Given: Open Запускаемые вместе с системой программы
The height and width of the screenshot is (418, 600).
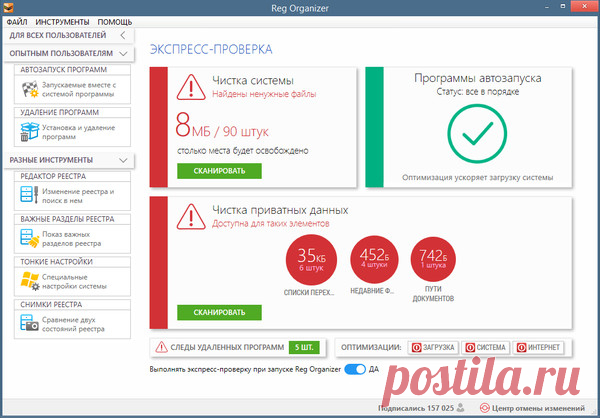Looking at the screenshot, I should (72, 90).
